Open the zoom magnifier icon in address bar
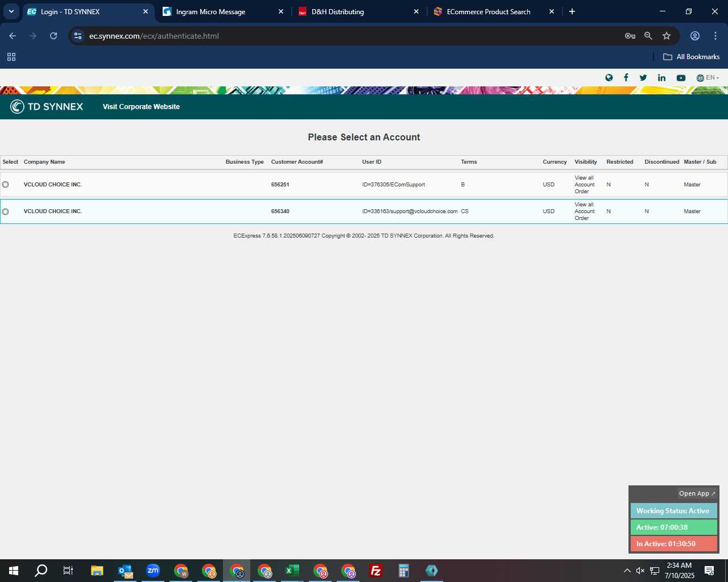The height and width of the screenshot is (582, 728). coord(648,36)
